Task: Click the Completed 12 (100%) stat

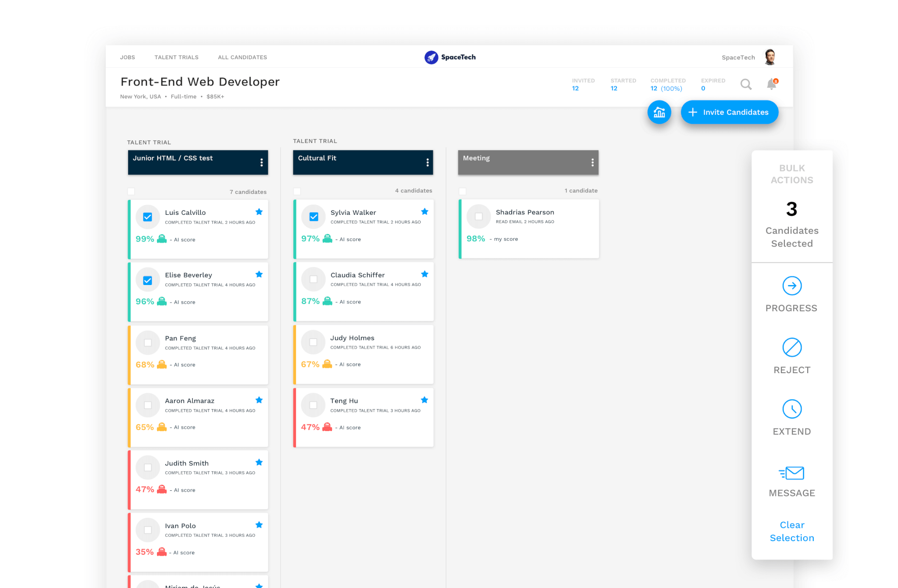Action: click(x=666, y=89)
